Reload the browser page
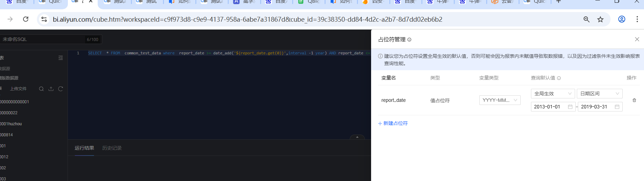The height and width of the screenshot is (181, 644). (x=25, y=19)
